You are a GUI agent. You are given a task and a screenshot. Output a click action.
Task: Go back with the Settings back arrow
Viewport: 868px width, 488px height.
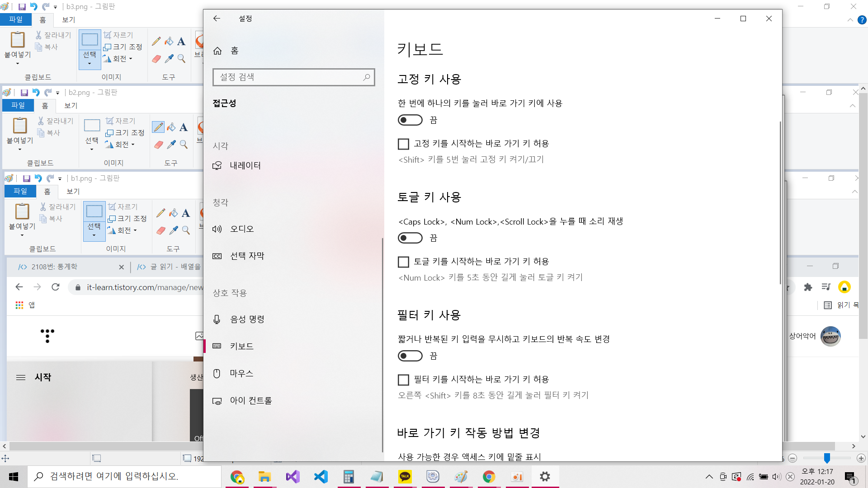coord(217,19)
